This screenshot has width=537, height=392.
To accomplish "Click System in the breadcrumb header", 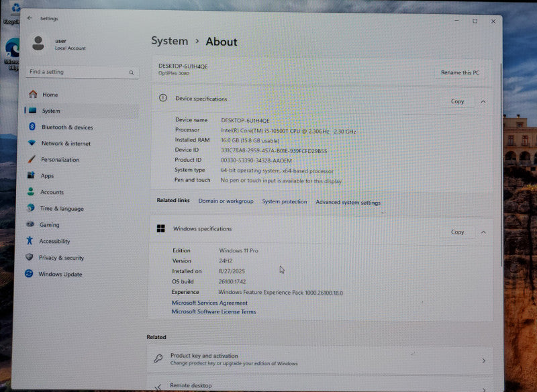I will (x=170, y=41).
